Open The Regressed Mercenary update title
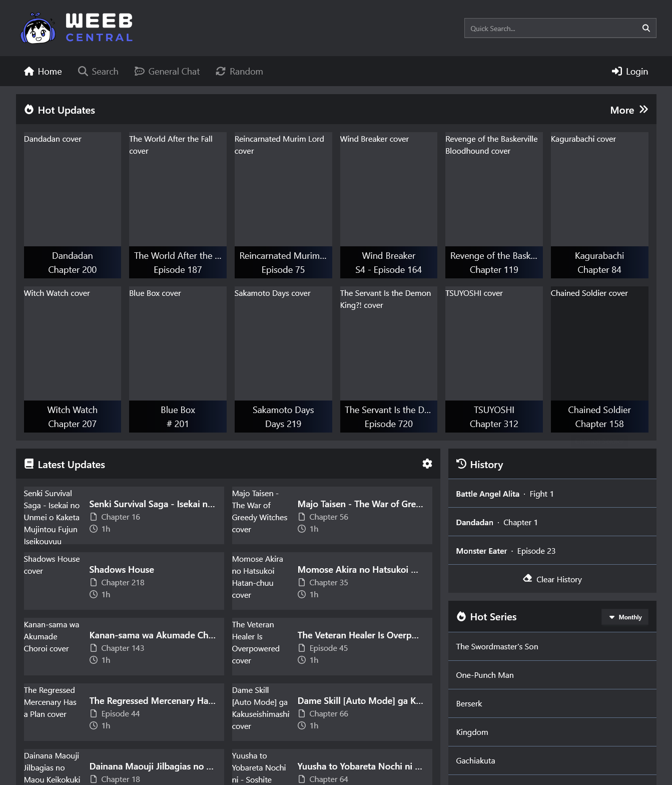The width and height of the screenshot is (672, 785). [153, 701]
